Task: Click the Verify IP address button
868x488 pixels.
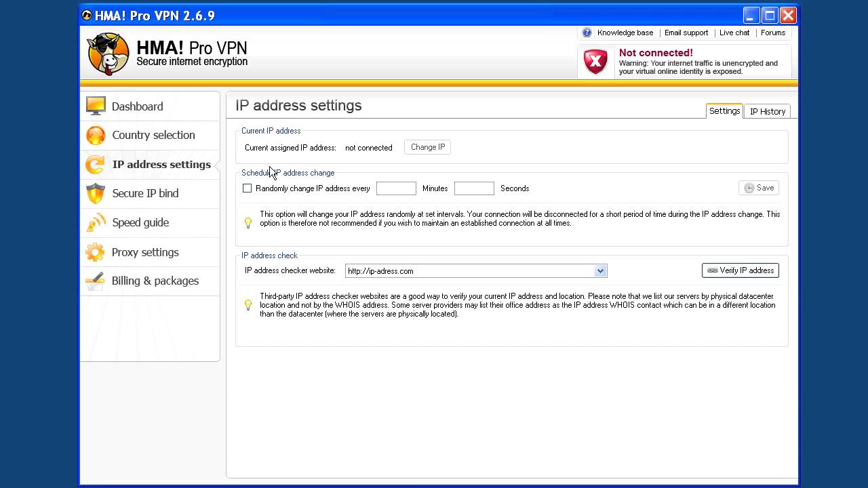Action: click(x=741, y=270)
